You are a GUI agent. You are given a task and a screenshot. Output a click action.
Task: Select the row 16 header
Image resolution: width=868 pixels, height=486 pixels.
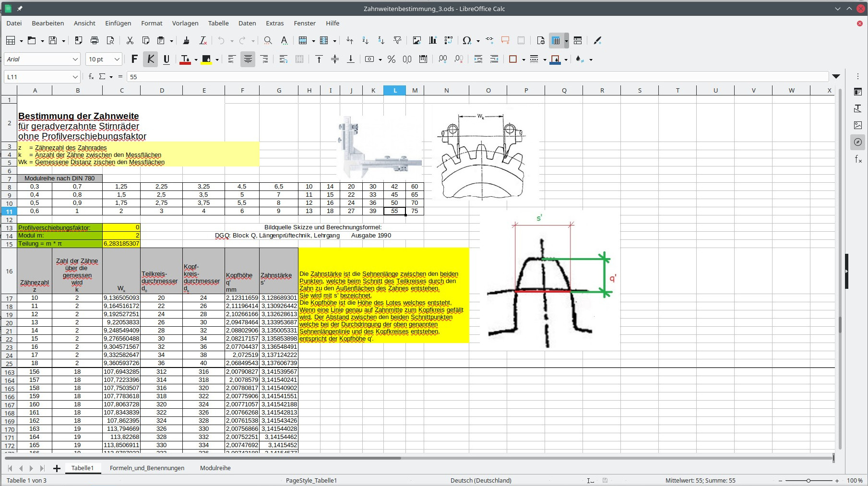pos(9,271)
